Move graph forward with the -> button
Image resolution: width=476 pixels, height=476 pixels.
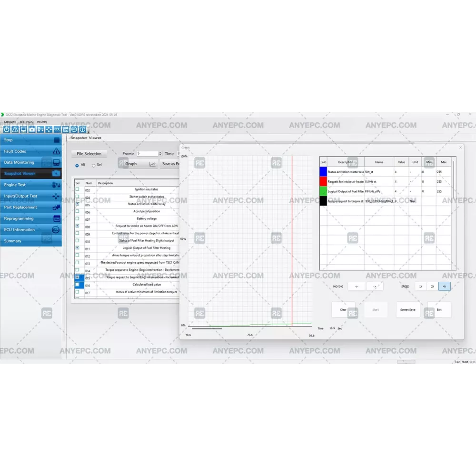point(375,287)
